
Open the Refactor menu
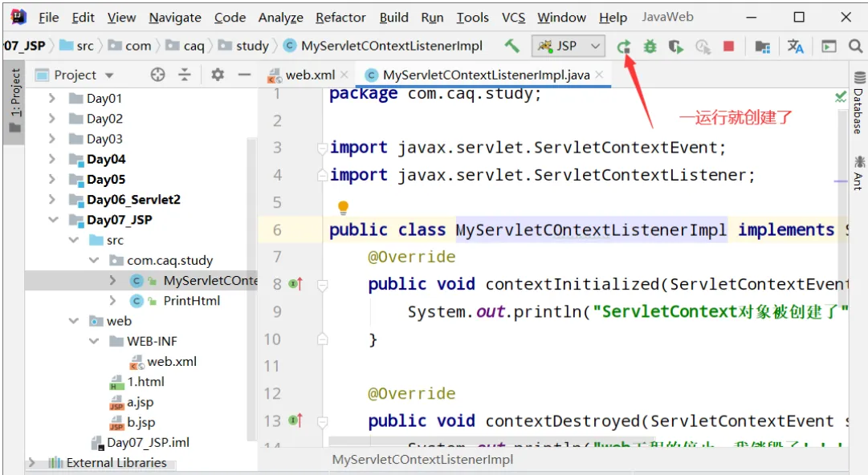pos(342,17)
